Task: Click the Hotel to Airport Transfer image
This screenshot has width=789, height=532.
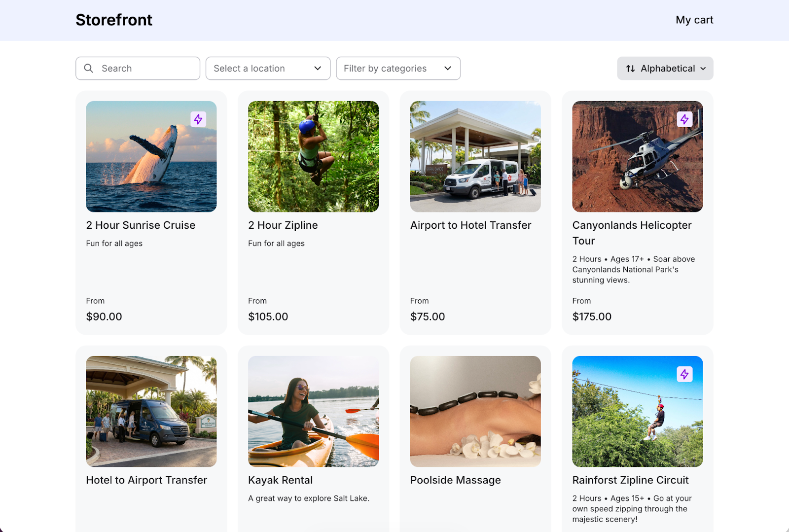Action: coord(151,411)
